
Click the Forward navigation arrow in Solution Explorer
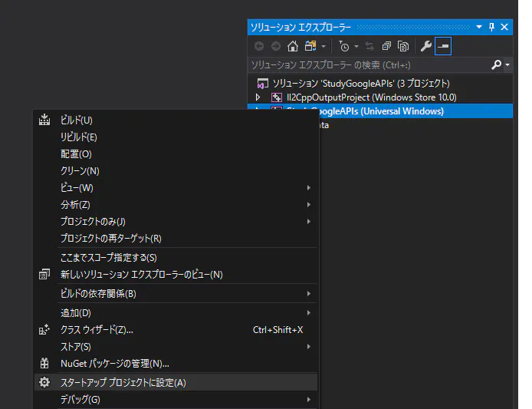[x=276, y=46]
